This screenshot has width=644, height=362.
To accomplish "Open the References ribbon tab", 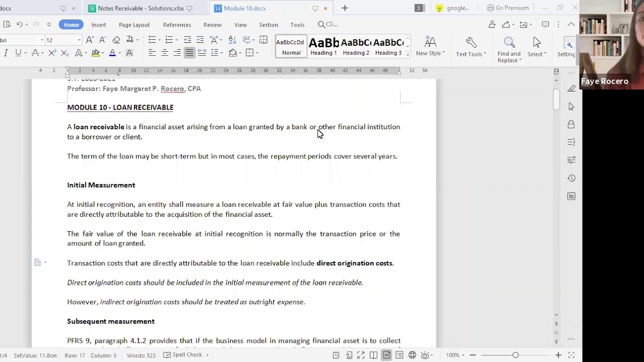I will tap(177, 25).
